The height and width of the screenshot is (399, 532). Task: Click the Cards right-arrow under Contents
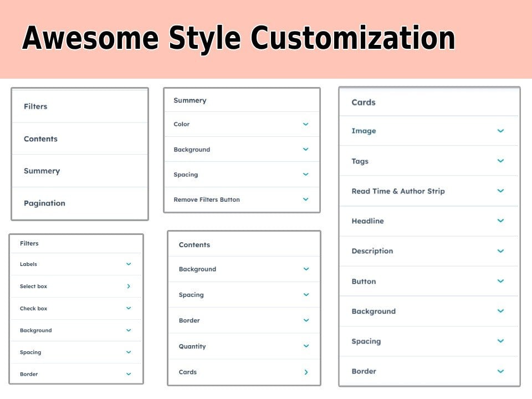306,372
